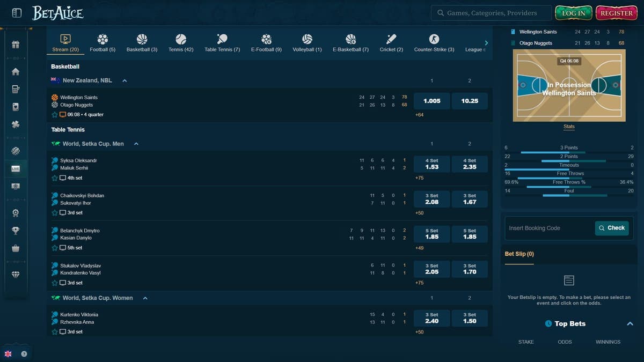The width and height of the screenshot is (644, 362).
Task: Open Stats link under court view
Action: (x=569, y=127)
